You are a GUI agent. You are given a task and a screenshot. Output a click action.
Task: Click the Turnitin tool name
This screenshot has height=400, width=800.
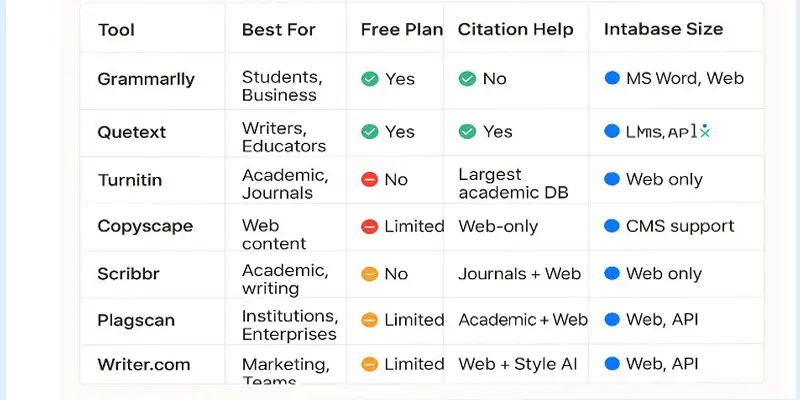tap(130, 180)
